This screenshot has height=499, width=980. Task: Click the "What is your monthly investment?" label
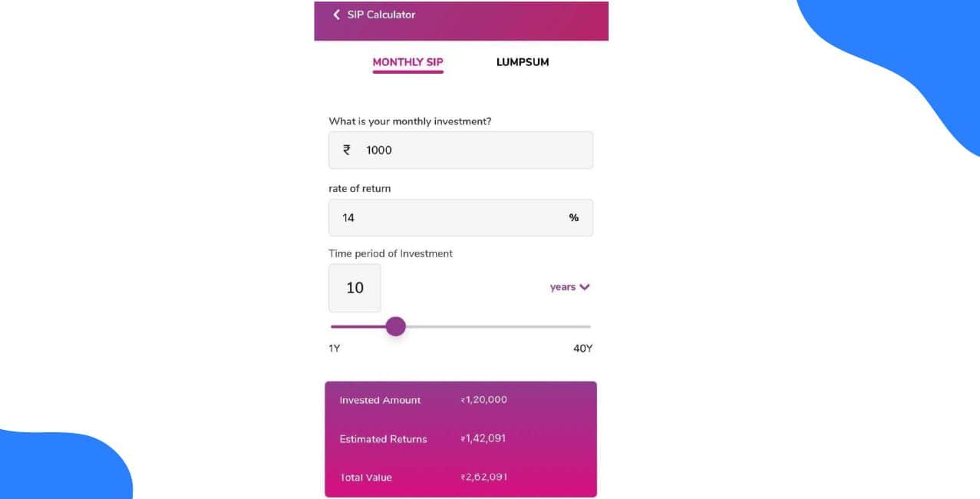[x=410, y=121]
